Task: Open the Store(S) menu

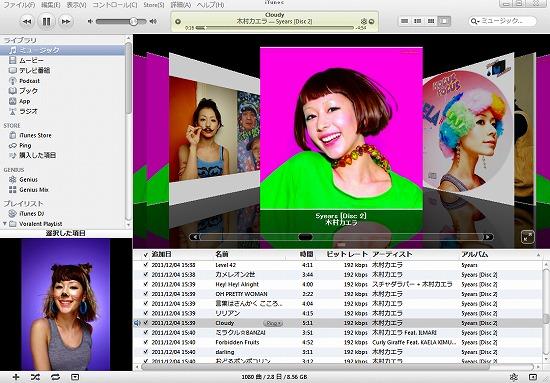Action: [154, 5]
